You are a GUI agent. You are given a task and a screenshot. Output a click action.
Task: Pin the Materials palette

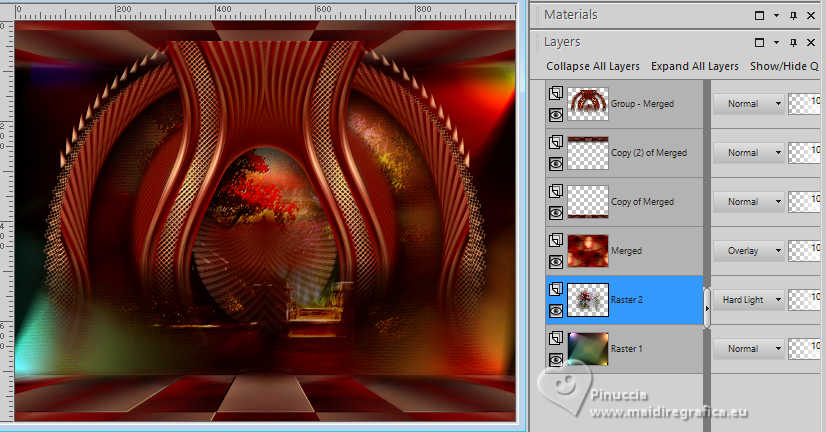(793, 16)
